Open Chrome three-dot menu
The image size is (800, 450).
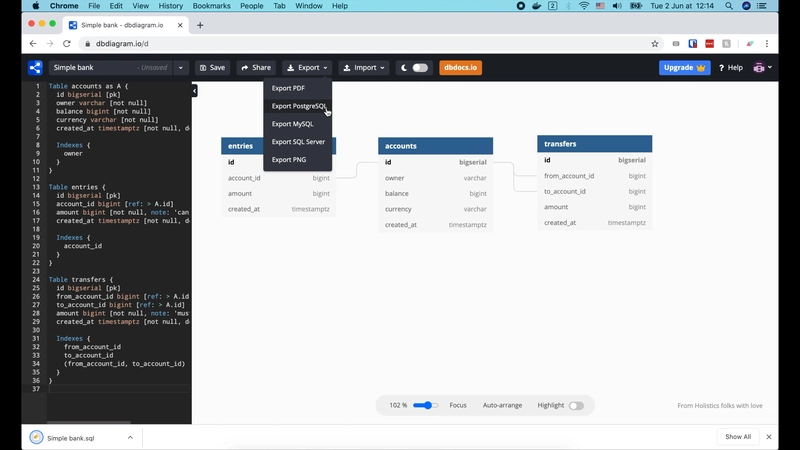point(767,44)
